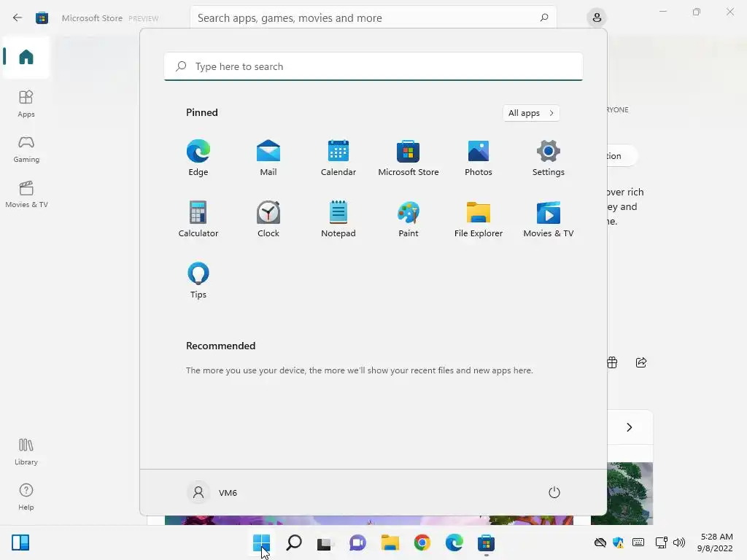
Task: Open the VM6 user account menu
Action: coord(212,492)
